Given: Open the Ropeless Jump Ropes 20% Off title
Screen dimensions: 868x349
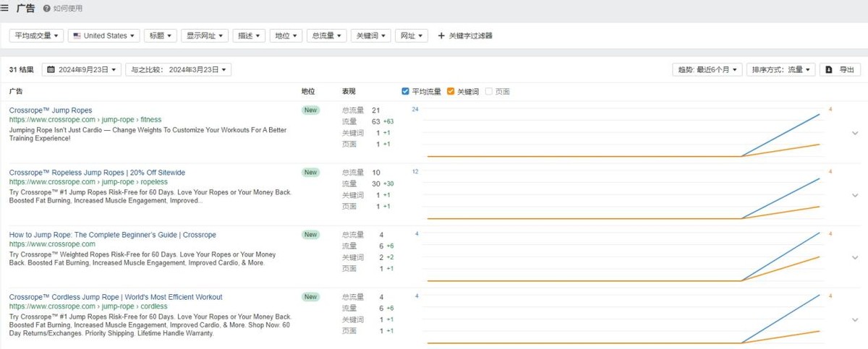Looking at the screenshot, I should [97, 173].
